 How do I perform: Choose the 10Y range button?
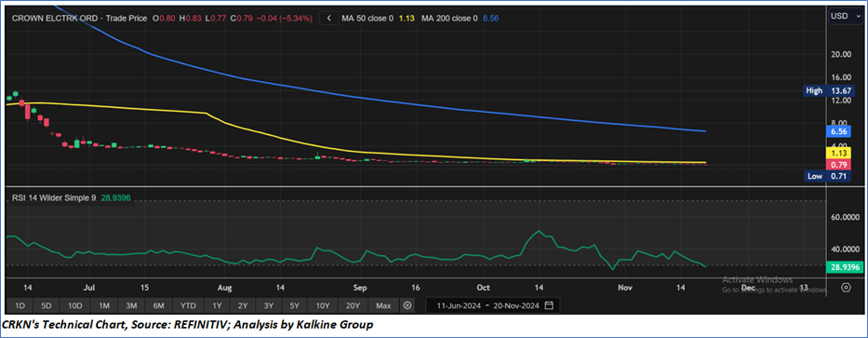click(323, 305)
